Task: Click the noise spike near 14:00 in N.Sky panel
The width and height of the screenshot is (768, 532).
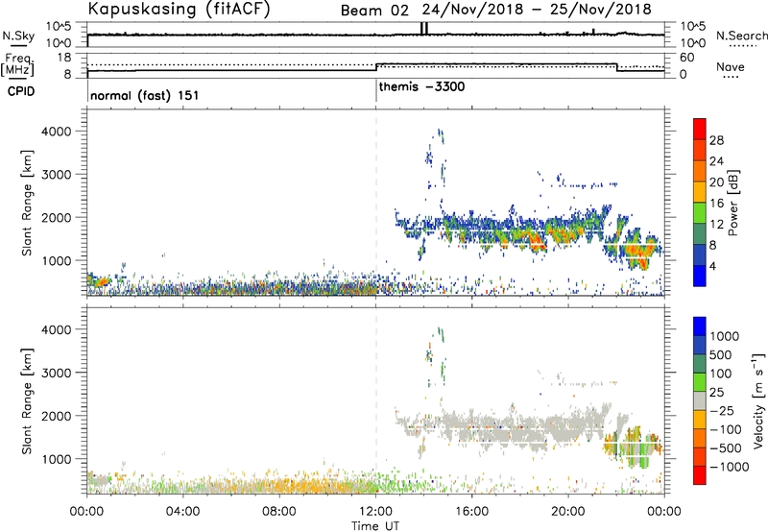Action: 424,29
